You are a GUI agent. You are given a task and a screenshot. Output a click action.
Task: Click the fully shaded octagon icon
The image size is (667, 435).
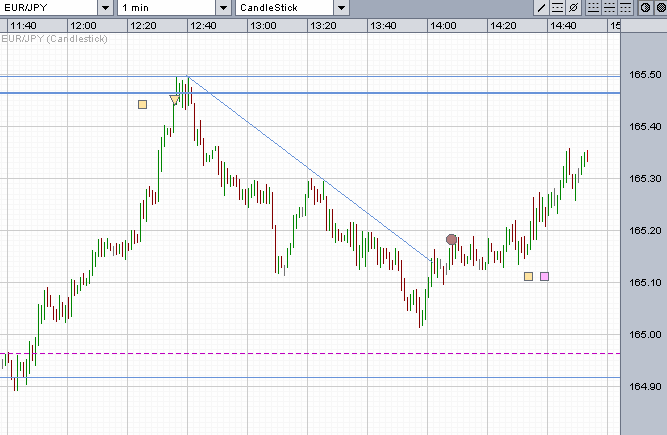coord(661,8)
